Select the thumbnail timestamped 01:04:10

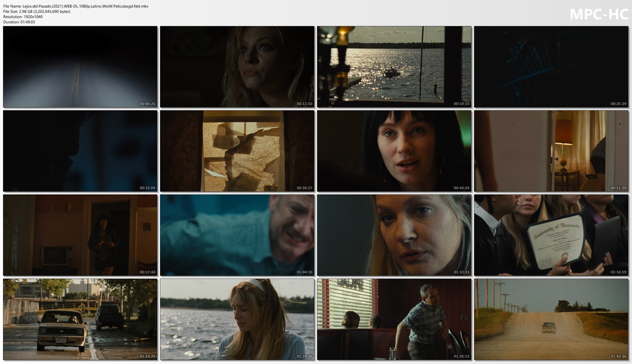click(237, 235)
